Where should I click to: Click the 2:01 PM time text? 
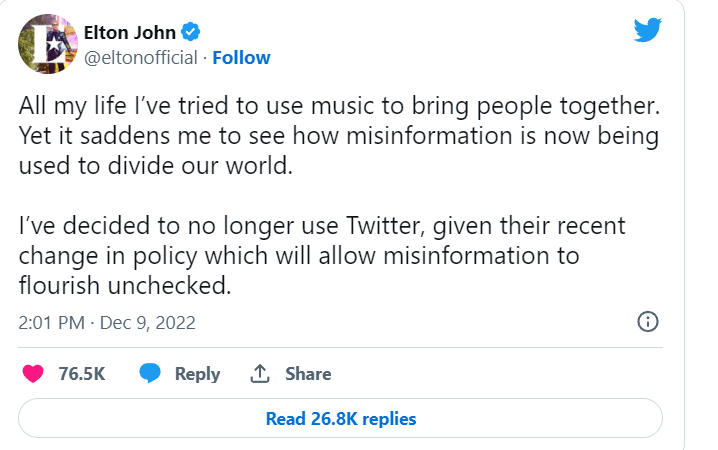click(52, 322)
